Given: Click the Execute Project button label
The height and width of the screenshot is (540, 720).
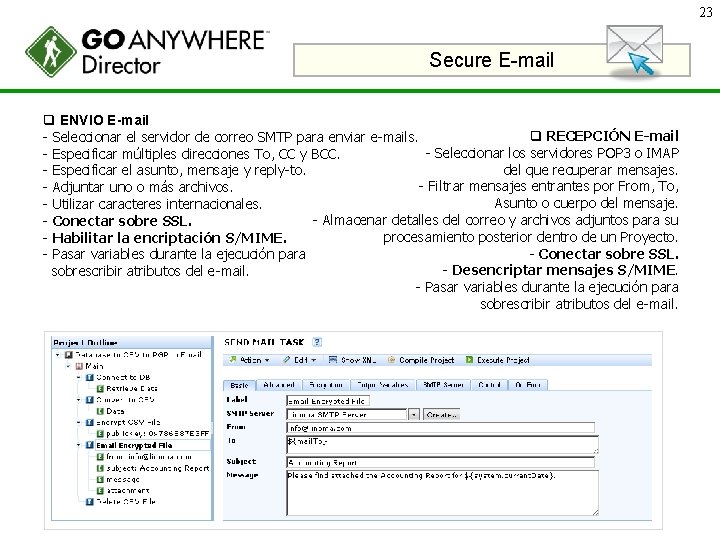Looking at the screenshot, I should coord(503,360).
